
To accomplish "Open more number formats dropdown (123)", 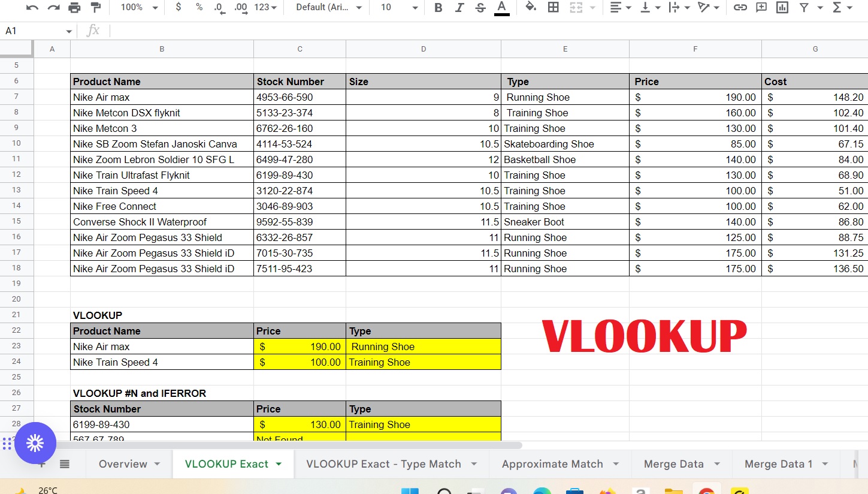I will pos(265,8).
